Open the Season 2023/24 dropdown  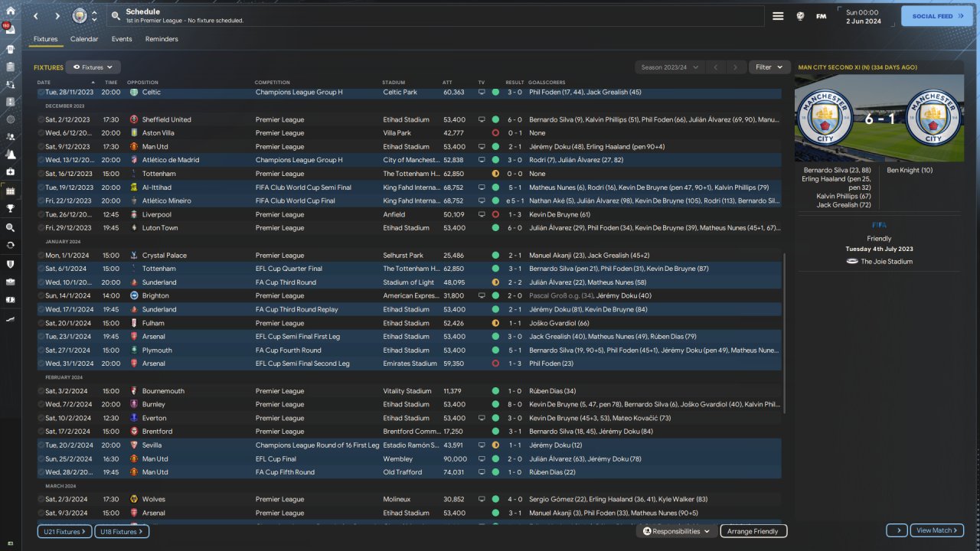669,67
